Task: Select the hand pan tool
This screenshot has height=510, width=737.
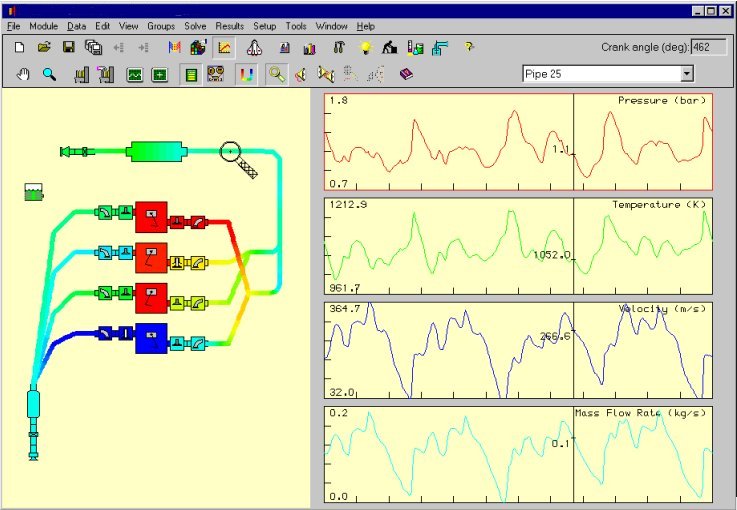Action: tap(23, 74)
